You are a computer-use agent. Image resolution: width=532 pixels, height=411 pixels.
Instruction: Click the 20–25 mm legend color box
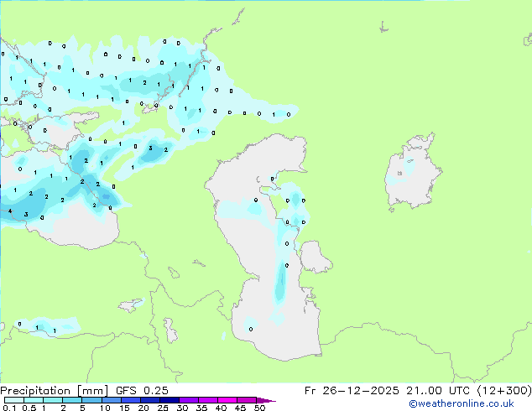point(150,400)
